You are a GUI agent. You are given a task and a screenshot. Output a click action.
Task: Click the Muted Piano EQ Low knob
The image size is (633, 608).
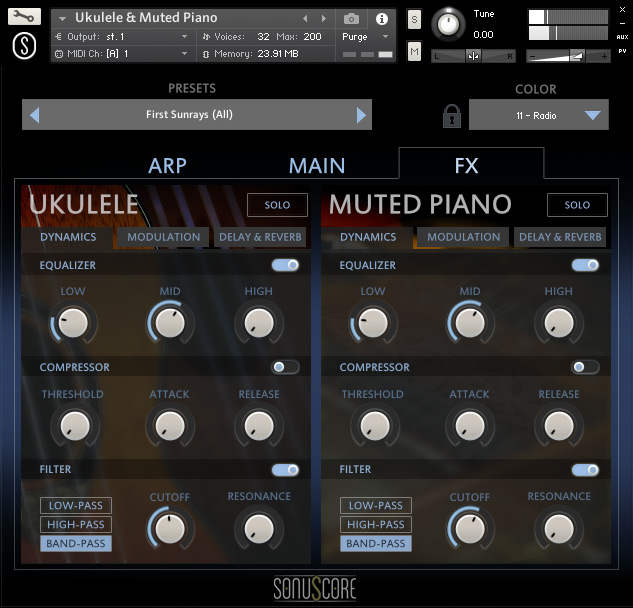coord(373,323)
